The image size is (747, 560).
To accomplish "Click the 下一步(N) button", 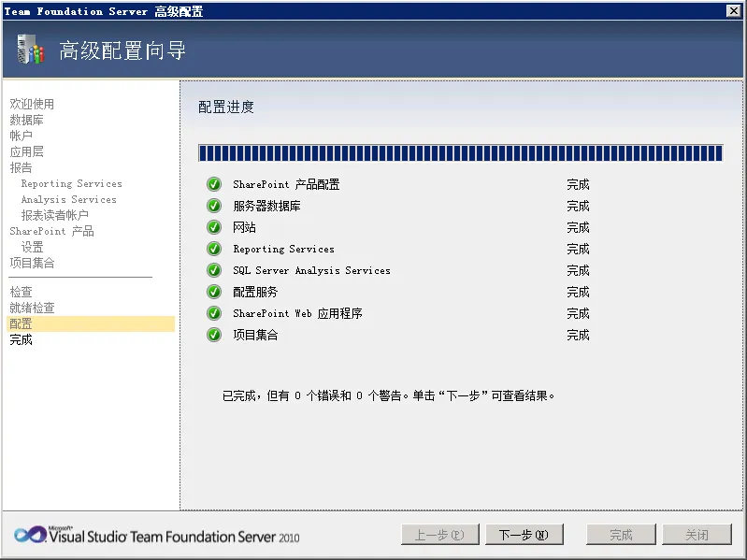I will coord(524,535).
